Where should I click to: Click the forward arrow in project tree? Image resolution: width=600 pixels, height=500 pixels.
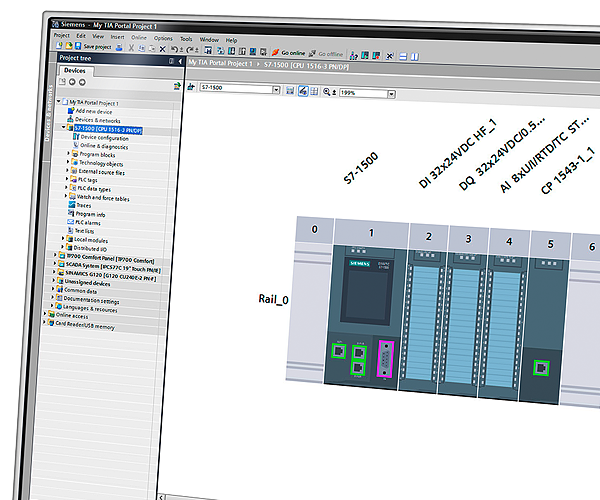tap(82, 82)
